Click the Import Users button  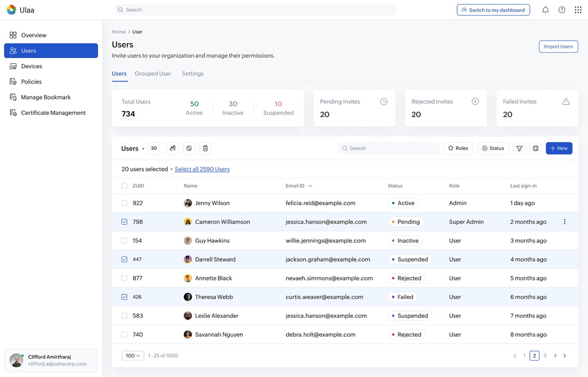point(558,47)
